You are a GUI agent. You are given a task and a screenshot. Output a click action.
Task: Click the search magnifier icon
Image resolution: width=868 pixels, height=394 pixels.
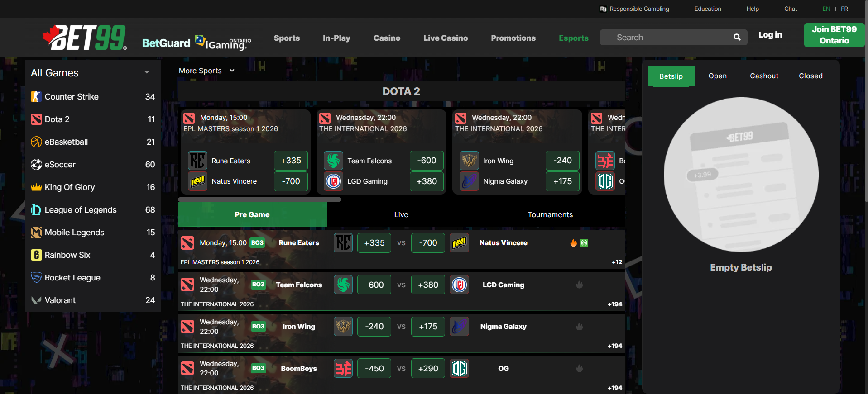tap(737, 38)
